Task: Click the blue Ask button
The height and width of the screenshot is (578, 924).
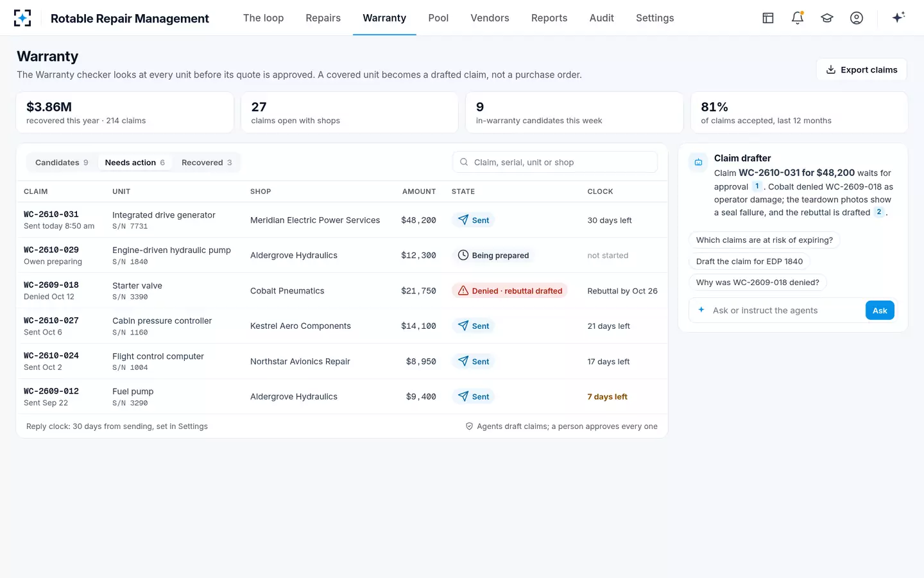Action: 880,311
